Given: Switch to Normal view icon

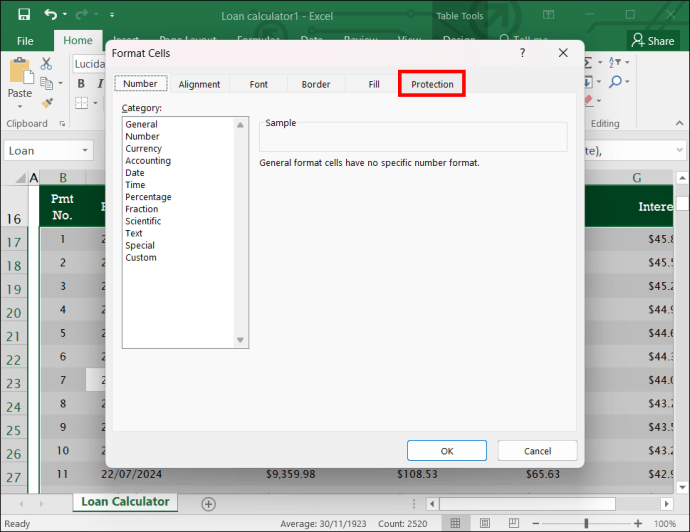Looking at the screenshot, I should (455, 523).
